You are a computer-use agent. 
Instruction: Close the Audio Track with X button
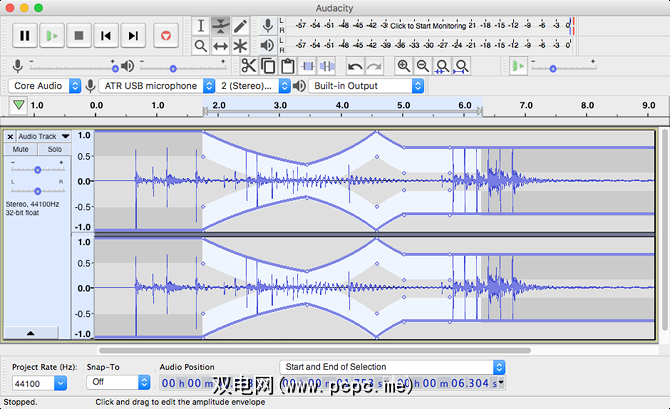point(11,136)
